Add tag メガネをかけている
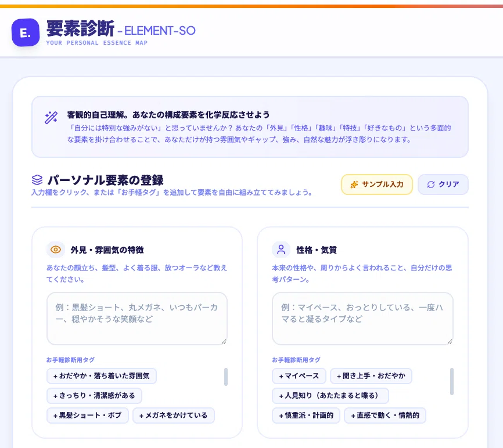 click(x=174, y=416)
